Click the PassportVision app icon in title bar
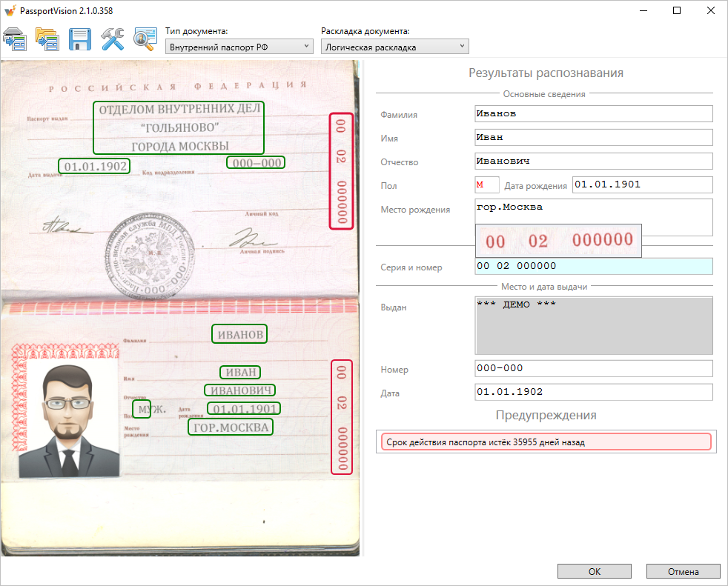 click(10, 10)
